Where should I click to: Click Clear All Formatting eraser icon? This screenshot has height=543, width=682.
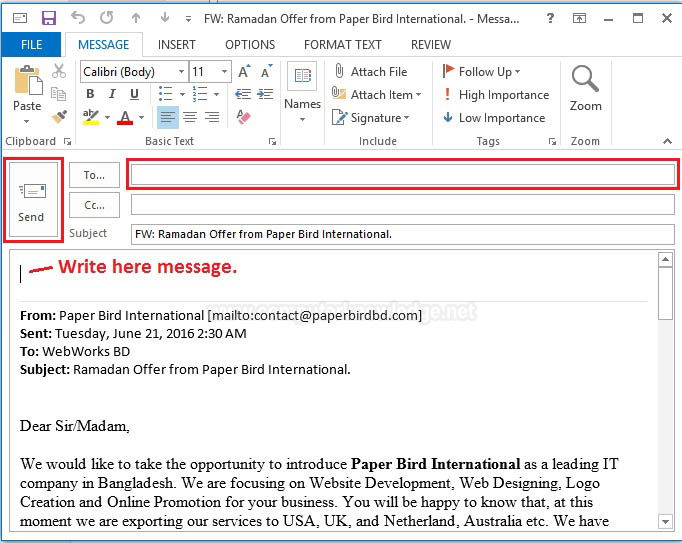click(244, 117)
